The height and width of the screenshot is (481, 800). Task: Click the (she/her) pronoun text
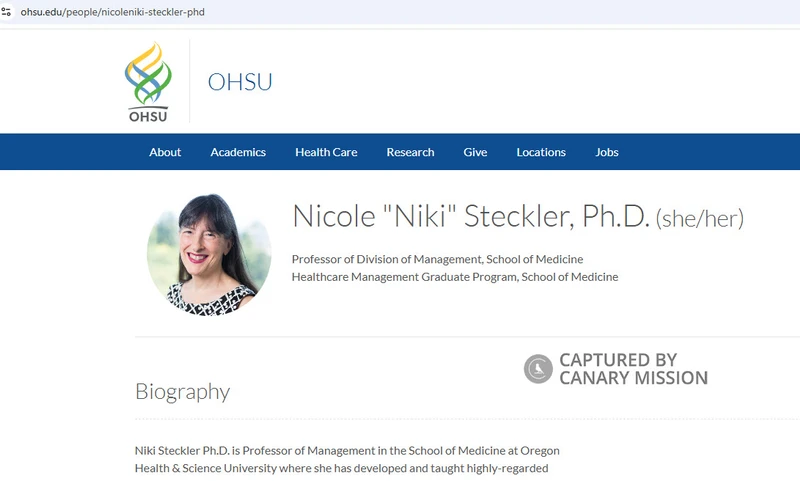[700, 218]
